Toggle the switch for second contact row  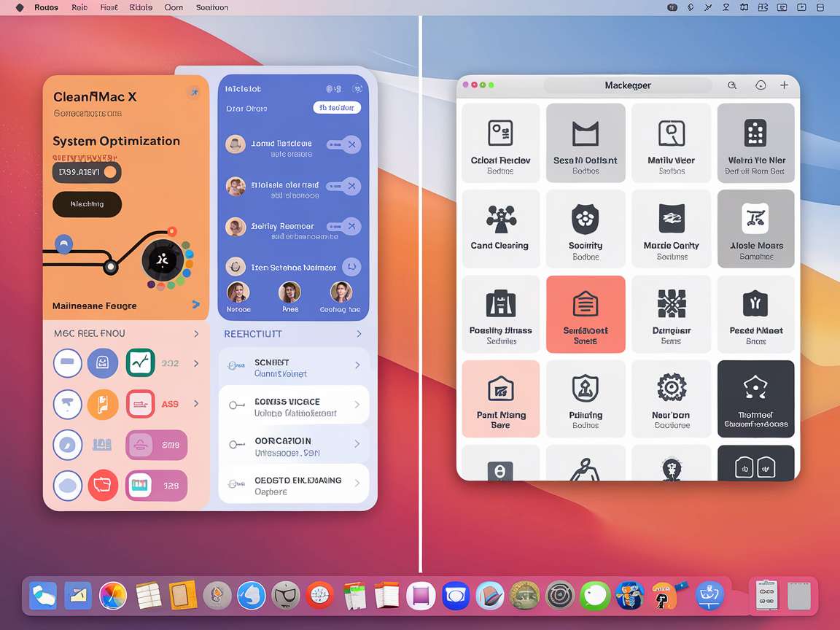[343, 187]
